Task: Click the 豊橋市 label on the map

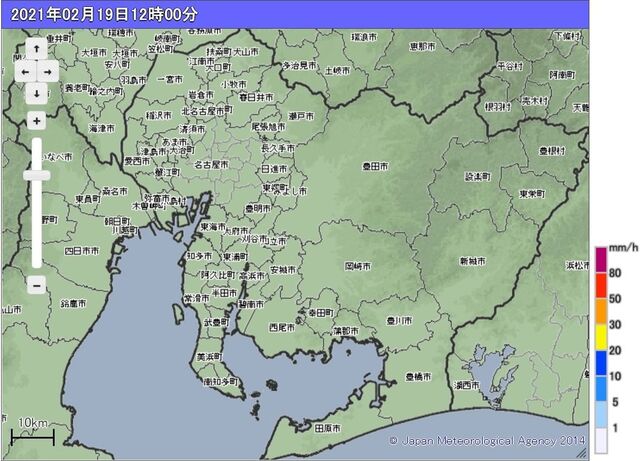Action: [x=418, y=376]
